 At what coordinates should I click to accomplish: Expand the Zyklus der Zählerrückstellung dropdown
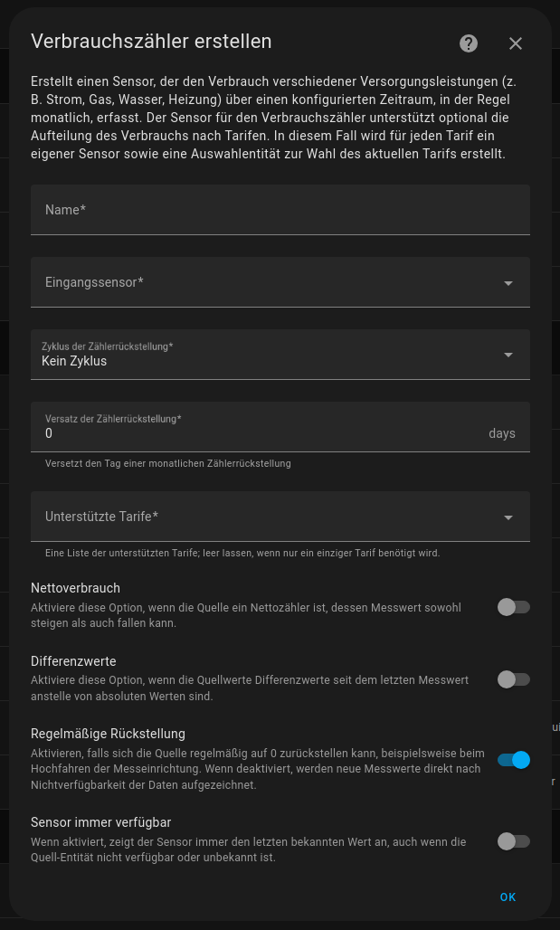[x=267, y=355]
